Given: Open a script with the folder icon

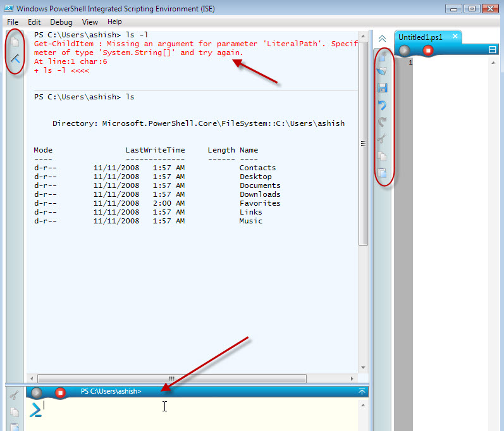Looking at the screenshot, I should pos(382,71).
